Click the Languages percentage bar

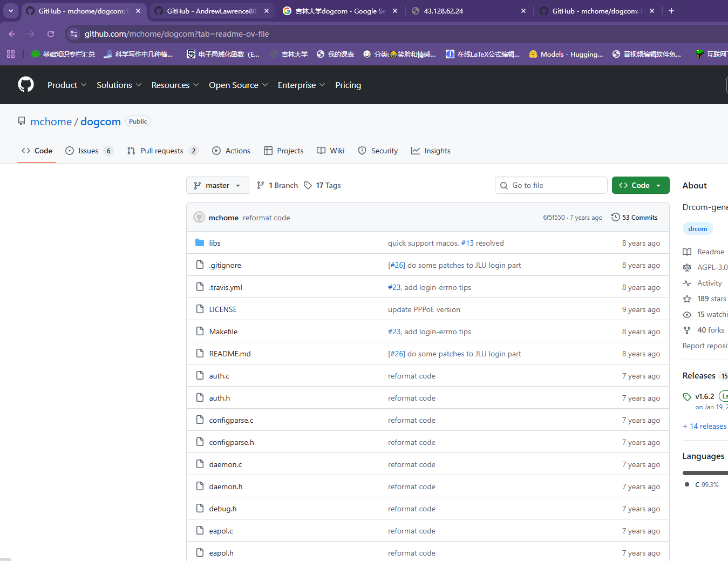[705, 473]
